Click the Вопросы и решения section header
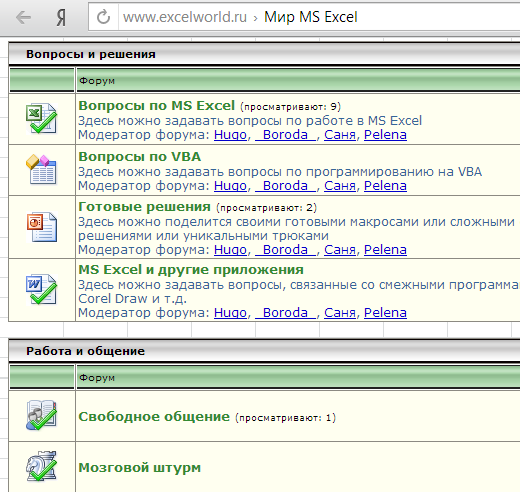 tap(91, 54)
